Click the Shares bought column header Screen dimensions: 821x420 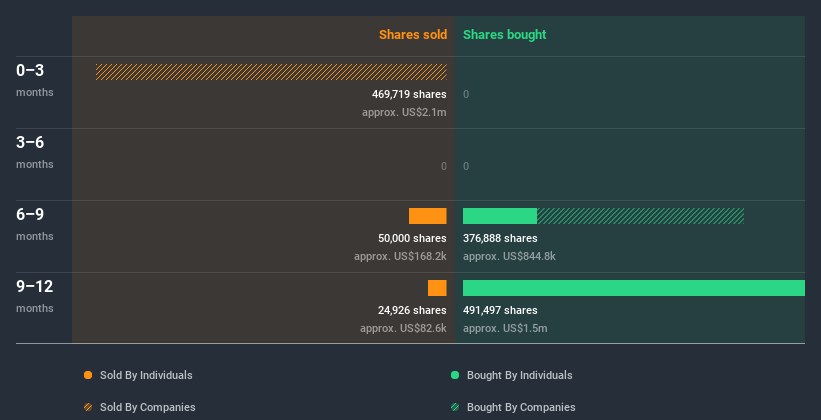(x=505, y=35)
